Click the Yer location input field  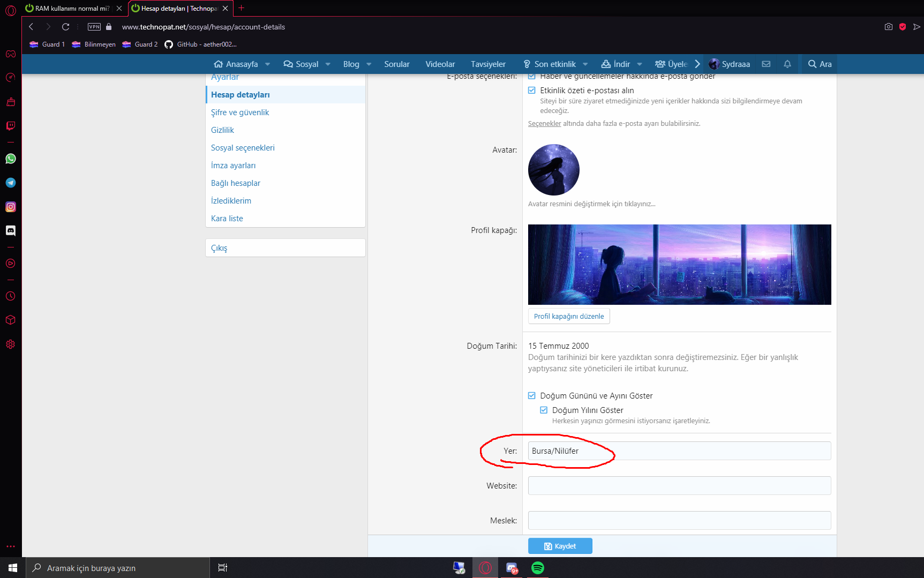click(679, 451)
